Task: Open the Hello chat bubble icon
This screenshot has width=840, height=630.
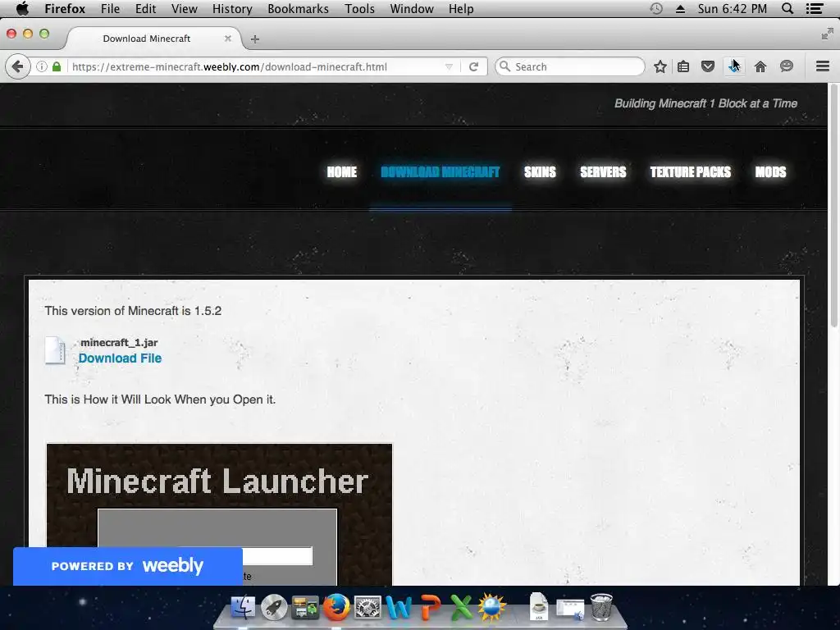Action: point(786,66)
